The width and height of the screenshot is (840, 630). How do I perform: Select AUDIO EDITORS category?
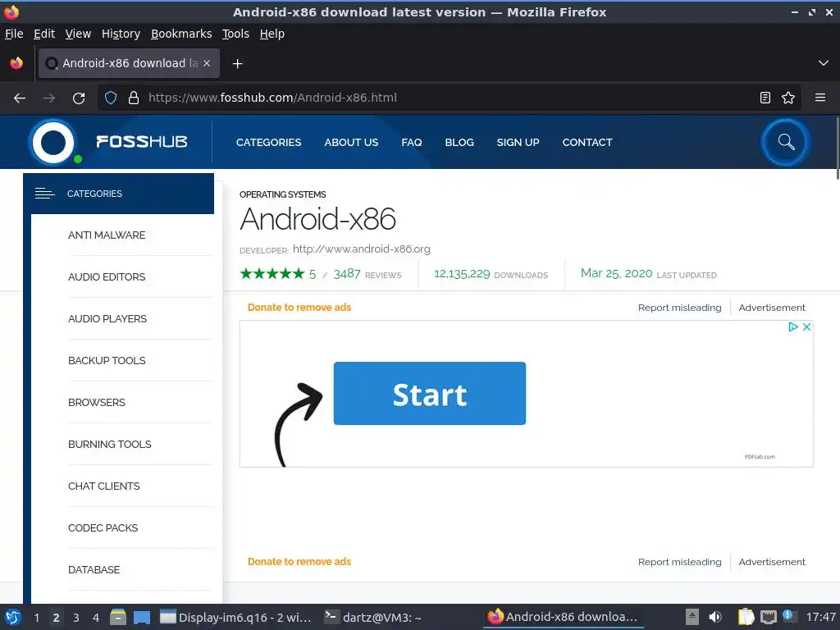coord(107,277)
